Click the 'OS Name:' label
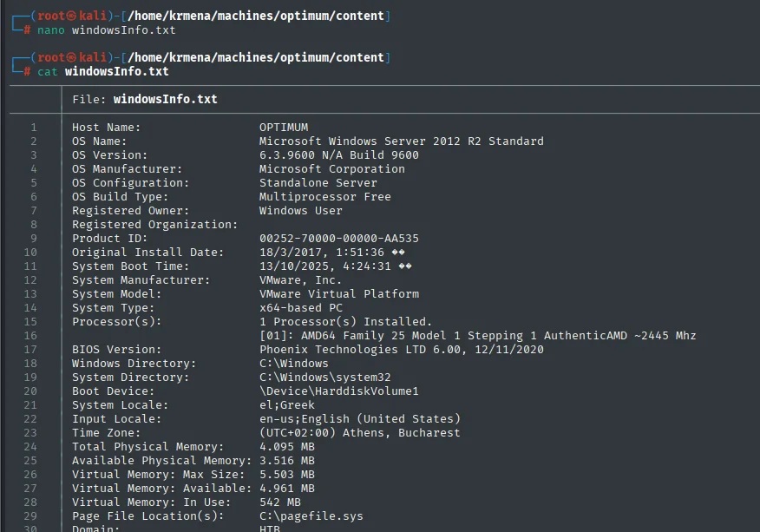This screenshot has width=760, height=532. (x=100, y=141)
